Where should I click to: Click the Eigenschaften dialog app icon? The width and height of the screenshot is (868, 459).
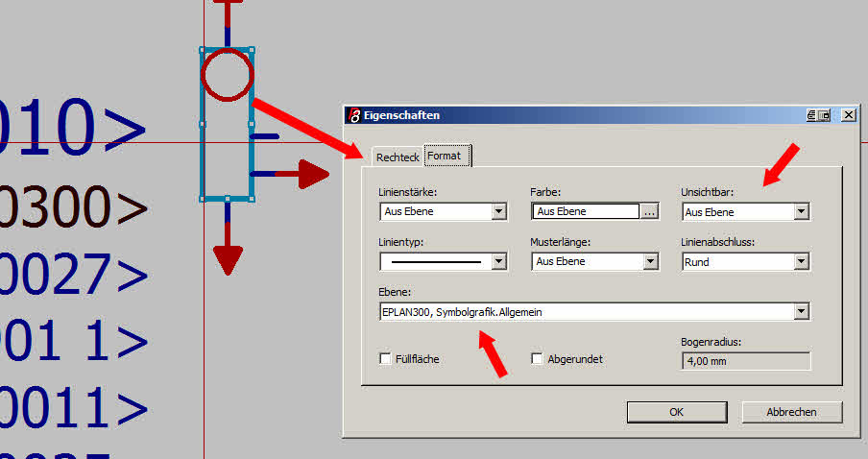(353, 115)
